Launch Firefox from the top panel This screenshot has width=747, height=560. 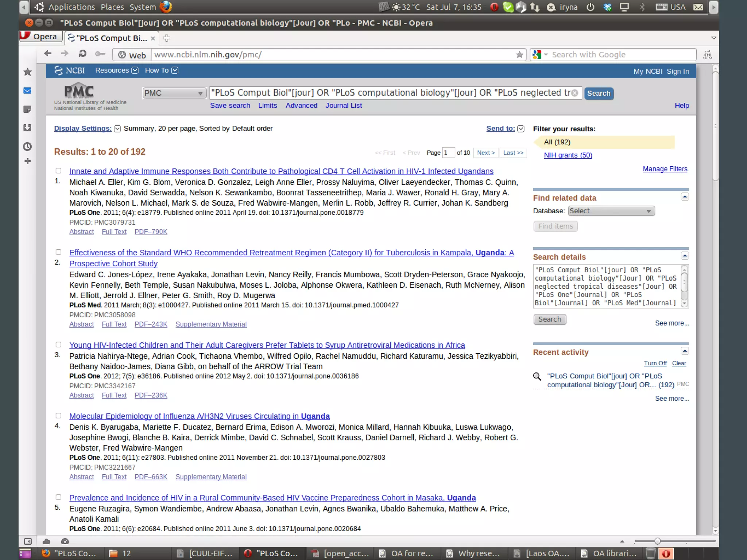166,7
